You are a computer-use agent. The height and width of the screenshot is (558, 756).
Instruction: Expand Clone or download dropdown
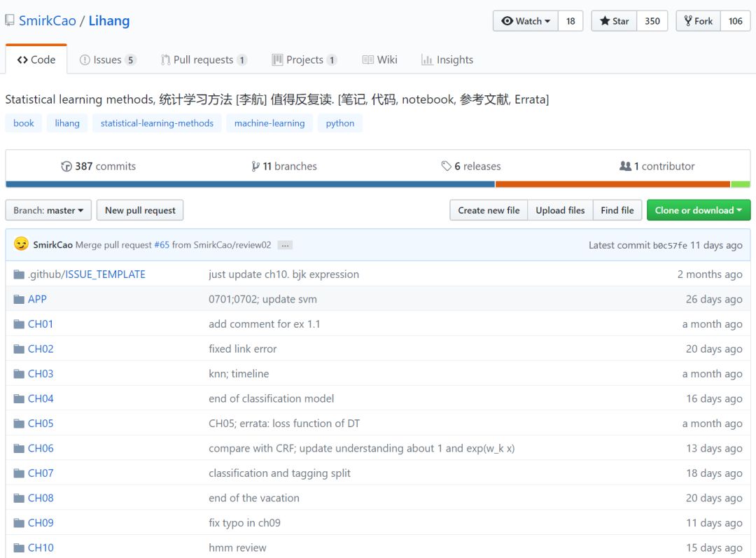click(699, 210)
